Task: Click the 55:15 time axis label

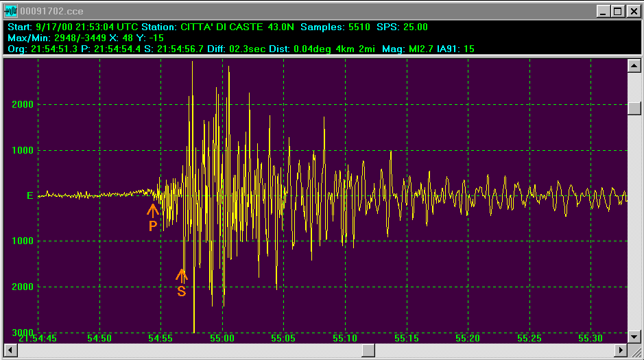Action: click(x=407, y=339)
